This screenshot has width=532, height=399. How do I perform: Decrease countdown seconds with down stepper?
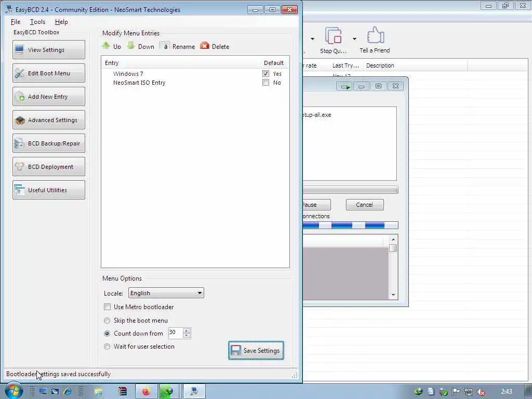pyautogui.click(x=187, y=335)
